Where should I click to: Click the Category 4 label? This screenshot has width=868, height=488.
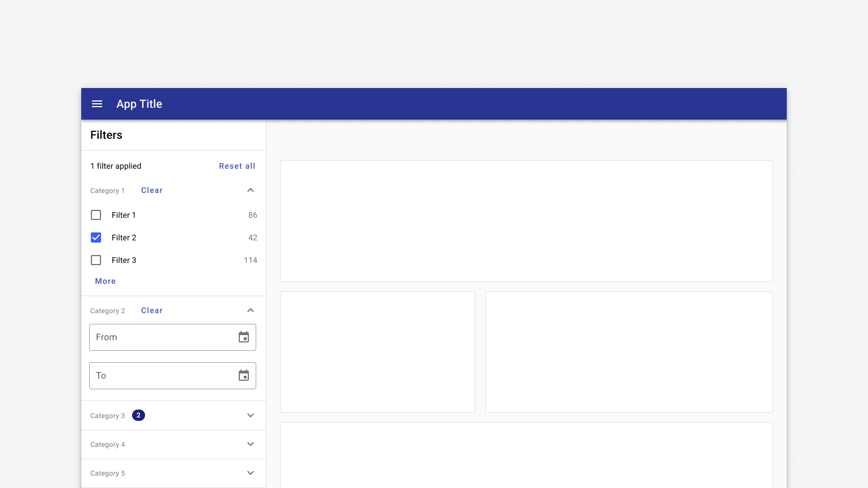tap(108, 445)
